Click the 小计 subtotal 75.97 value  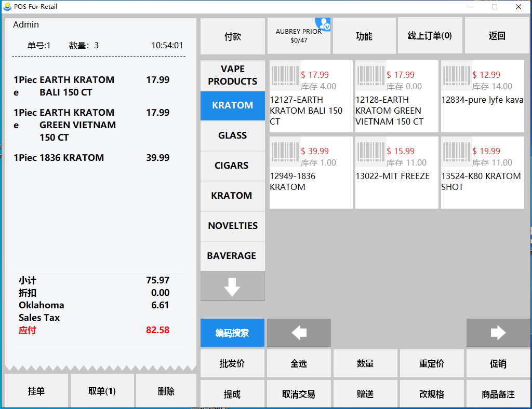[x=157, y=280]
